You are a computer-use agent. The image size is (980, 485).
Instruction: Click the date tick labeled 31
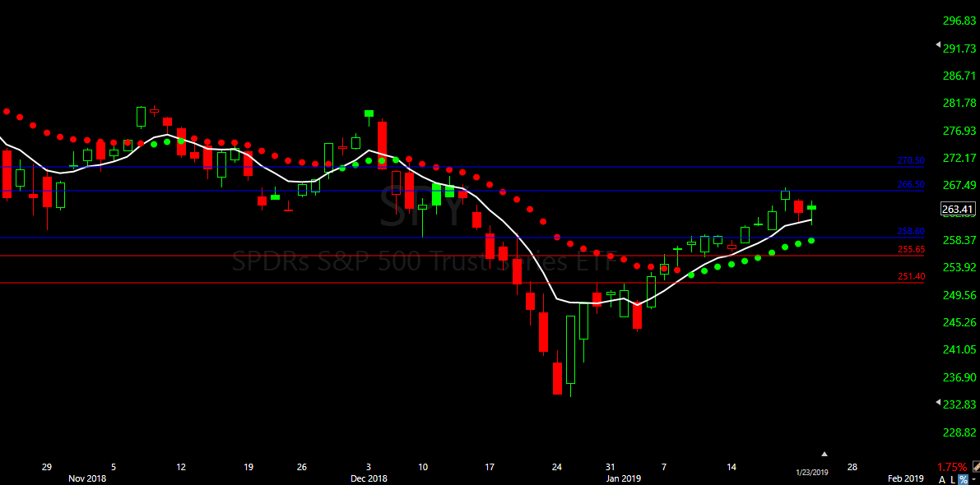(x=611, y=467)
